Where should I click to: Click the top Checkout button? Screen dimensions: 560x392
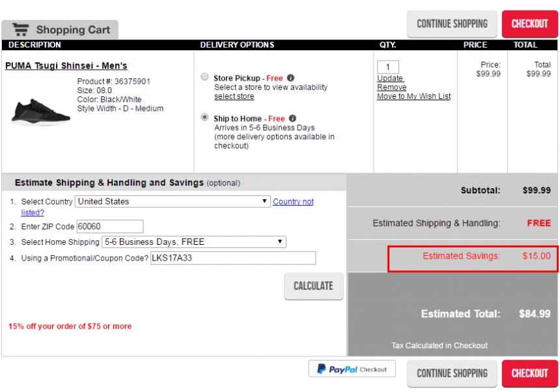tap(529, 24)
